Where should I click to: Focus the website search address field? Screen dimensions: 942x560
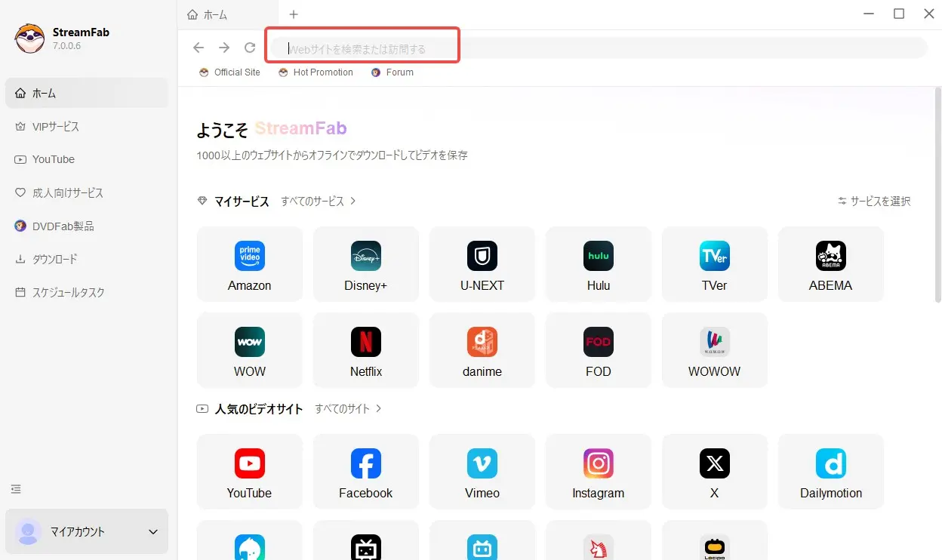click(x=599, y=48)
